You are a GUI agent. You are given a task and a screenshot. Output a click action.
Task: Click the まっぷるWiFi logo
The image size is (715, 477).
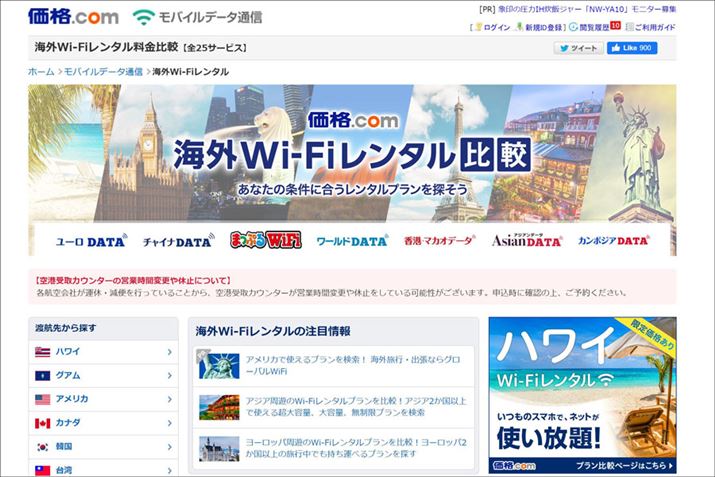pyautogui.click(x=265, y=240)
